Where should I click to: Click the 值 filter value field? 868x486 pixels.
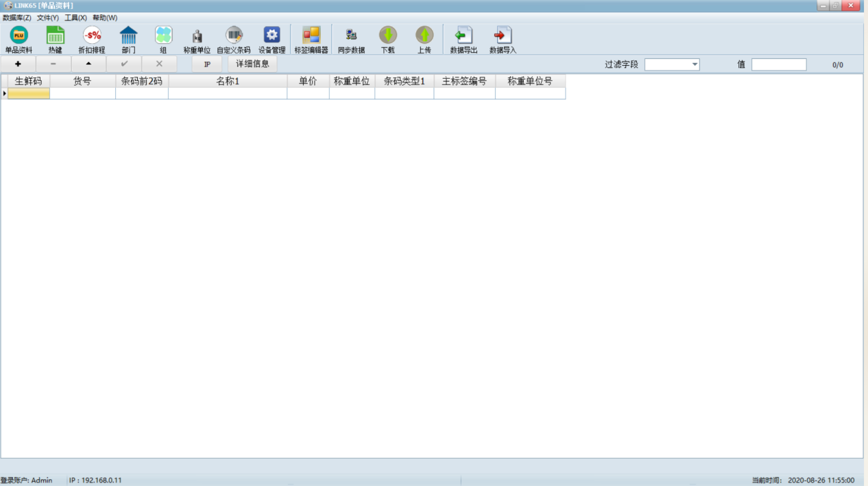pyautogui.click(x=779, y=64)
